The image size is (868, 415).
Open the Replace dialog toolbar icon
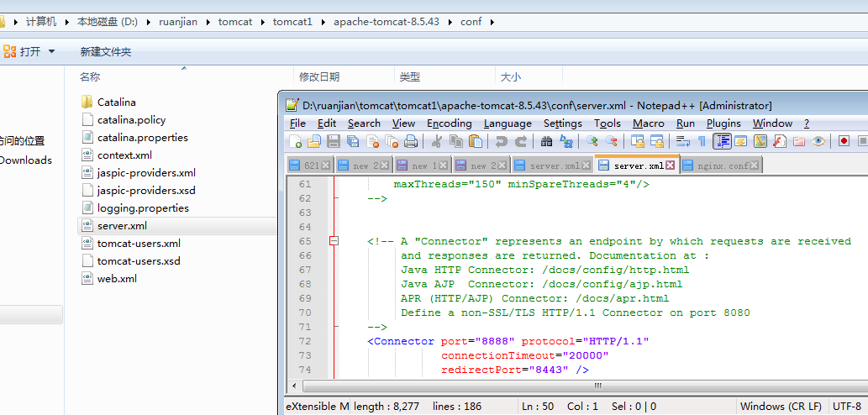click(x=566, y=141)
